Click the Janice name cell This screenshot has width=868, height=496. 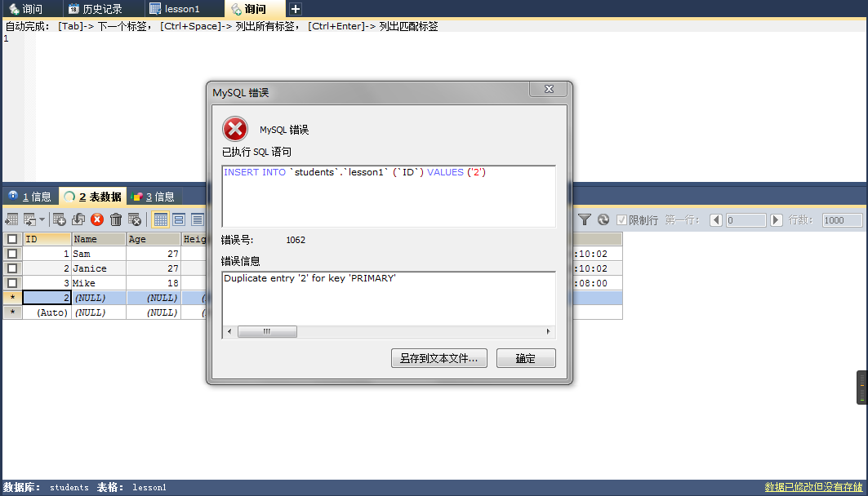99,268
